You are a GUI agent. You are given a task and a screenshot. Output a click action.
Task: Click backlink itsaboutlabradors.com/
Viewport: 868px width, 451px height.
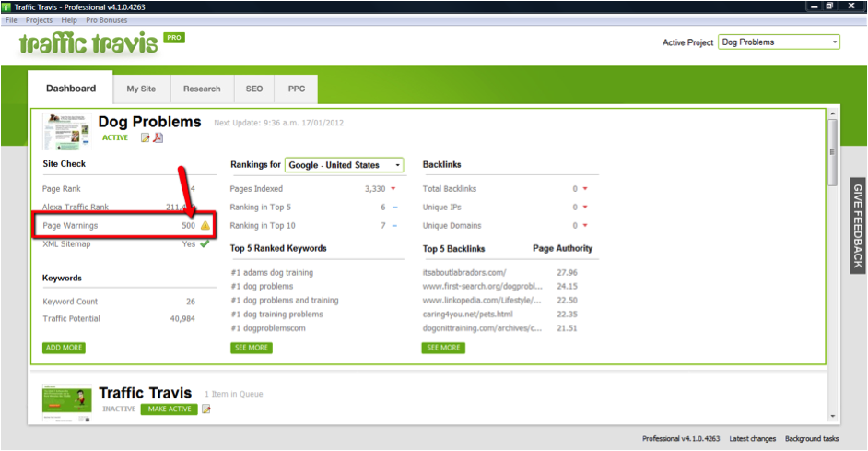463,273
